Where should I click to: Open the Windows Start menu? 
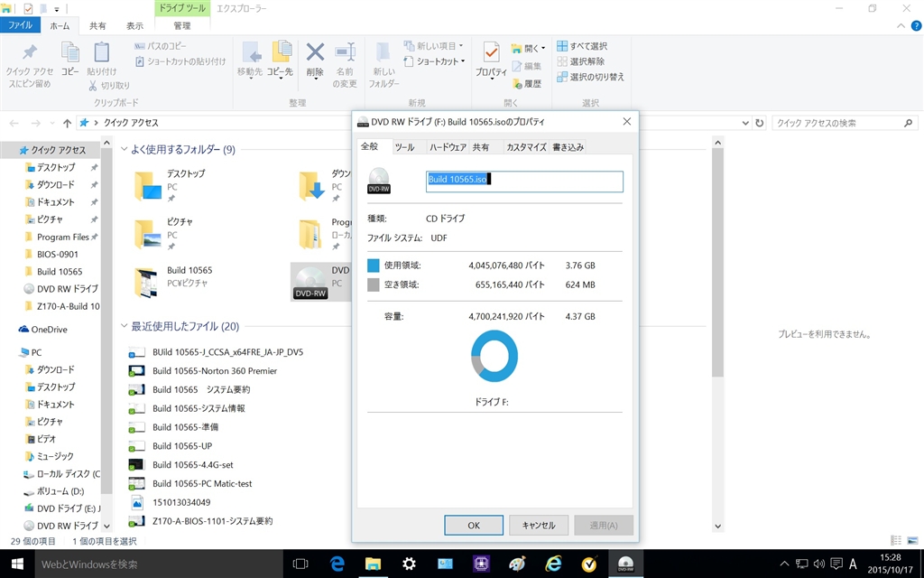(17, 564)
